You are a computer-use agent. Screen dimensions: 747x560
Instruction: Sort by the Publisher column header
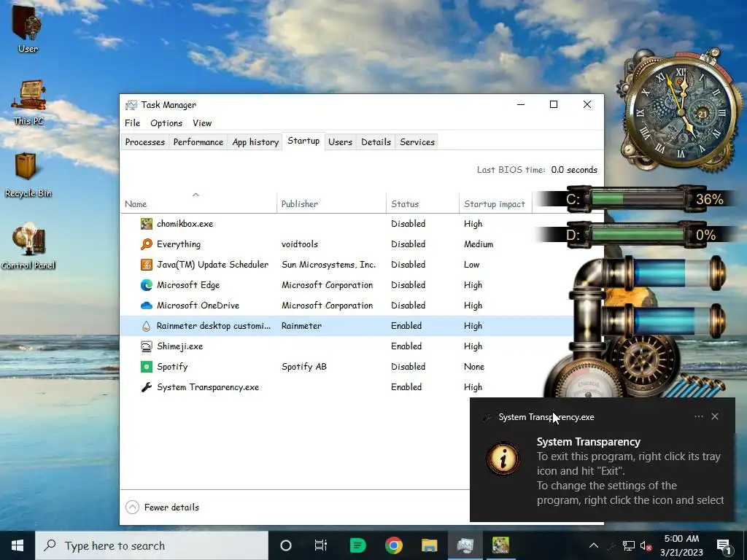(332, 204)
